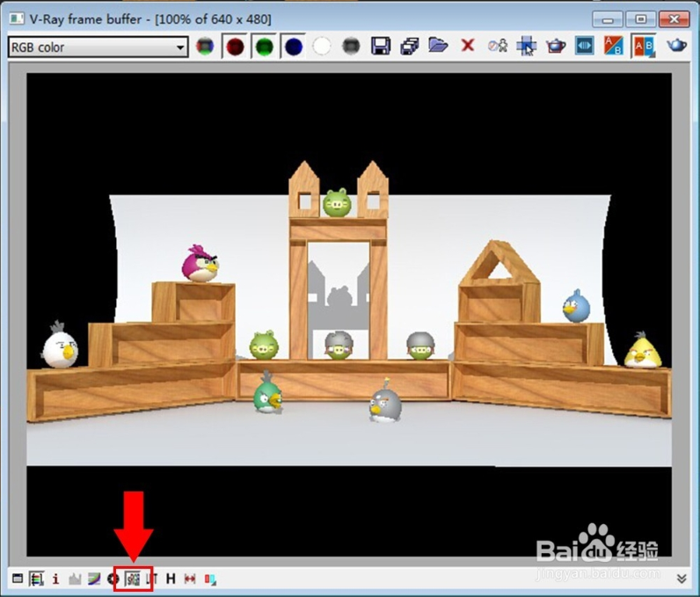Toggle stereo red/cyan icon

pyautogui.click(x=210, y=579)
